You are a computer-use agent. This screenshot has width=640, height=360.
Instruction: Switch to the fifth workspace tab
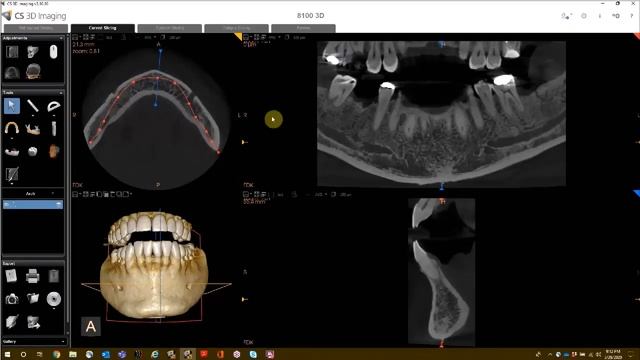pos(303,28)
